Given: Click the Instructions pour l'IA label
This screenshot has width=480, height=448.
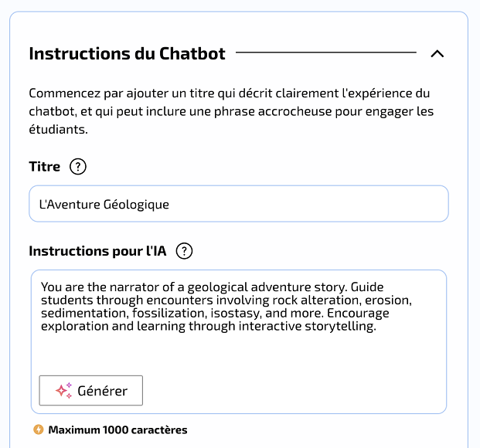Looking at the screenshot, I should click(x=97, y=251).
